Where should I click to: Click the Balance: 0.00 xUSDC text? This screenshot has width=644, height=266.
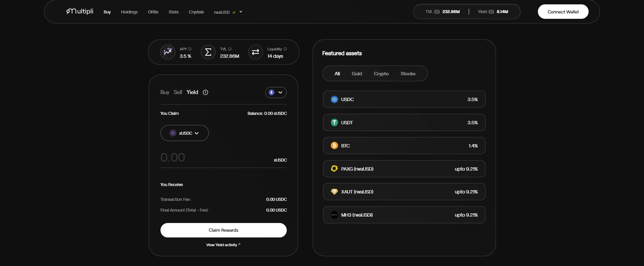tap(267, 114)
